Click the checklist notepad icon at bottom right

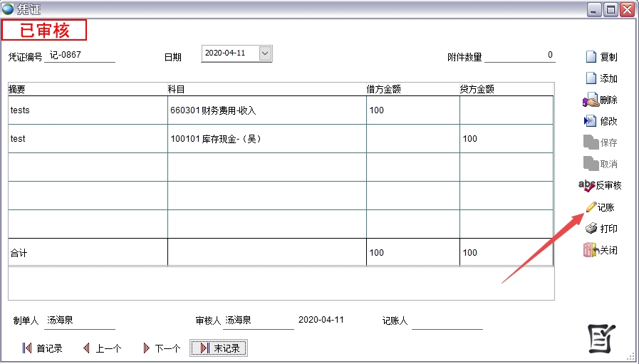pos(601,337)
